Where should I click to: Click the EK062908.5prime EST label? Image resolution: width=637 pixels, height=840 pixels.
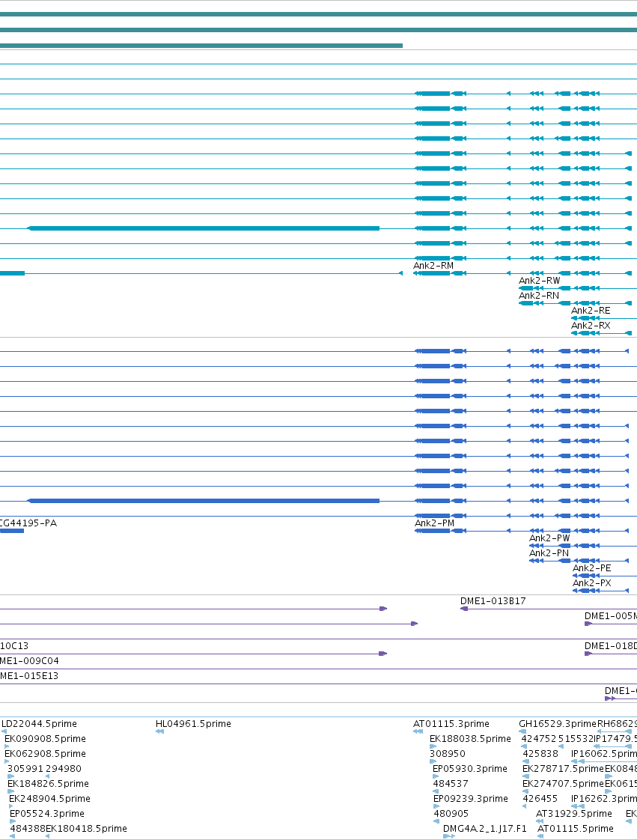[45, 754]
